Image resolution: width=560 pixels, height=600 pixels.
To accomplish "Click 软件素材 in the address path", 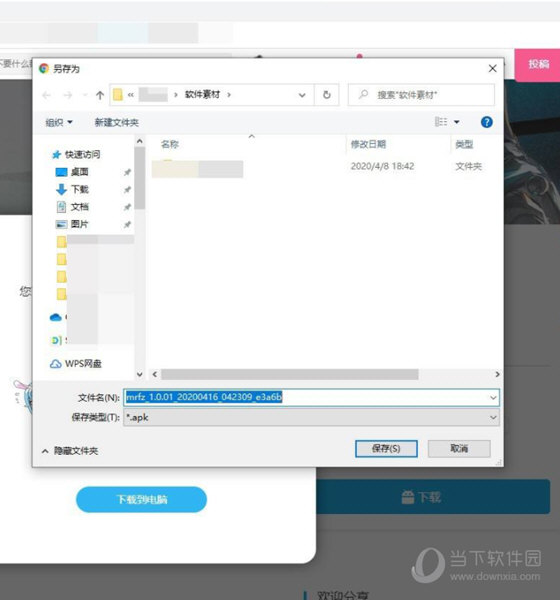I will coord(202,95).
